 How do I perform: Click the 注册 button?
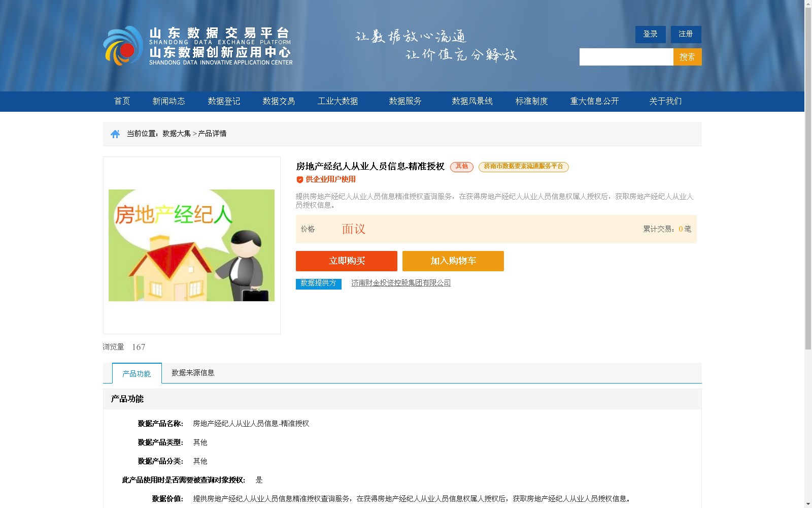686,35
